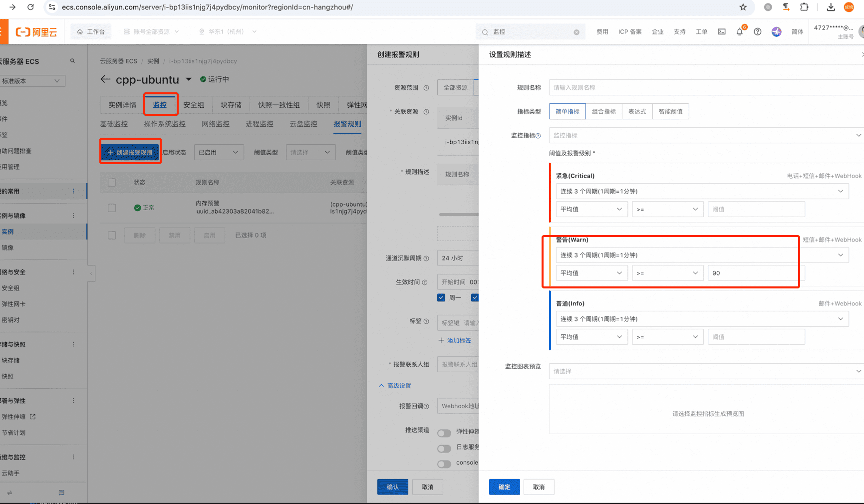Click the feedback icon at sidebar bottom
The width and height of the screenshot is (864, 504).
pyautogui.click(x=61, y=493)
